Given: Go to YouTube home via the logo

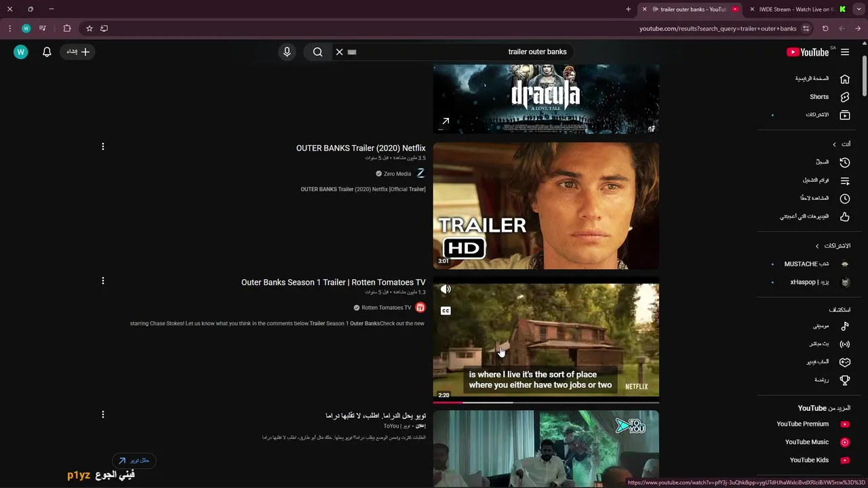Looking at the screenshot, I should 808,52.
